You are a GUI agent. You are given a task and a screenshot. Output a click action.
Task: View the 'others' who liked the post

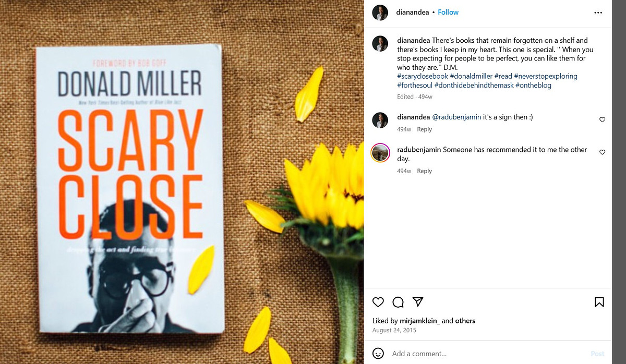[465, 321]
